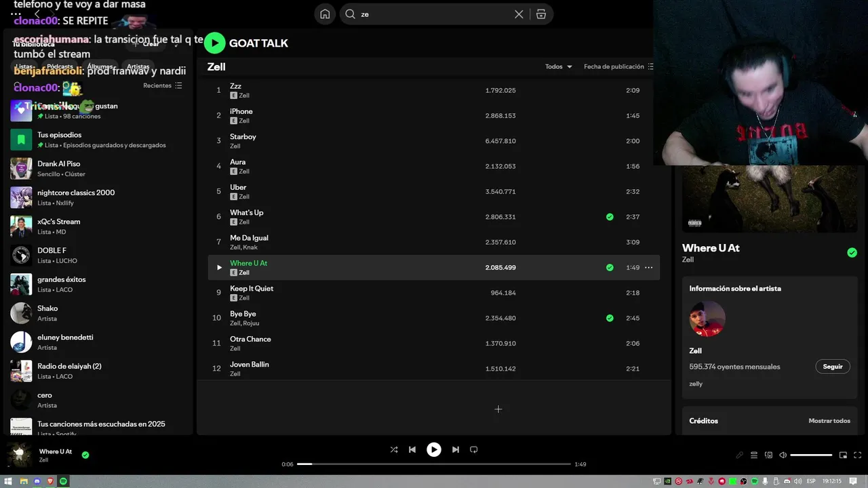Toggle saved check on Bye Bye

click(x=610, y=318)
